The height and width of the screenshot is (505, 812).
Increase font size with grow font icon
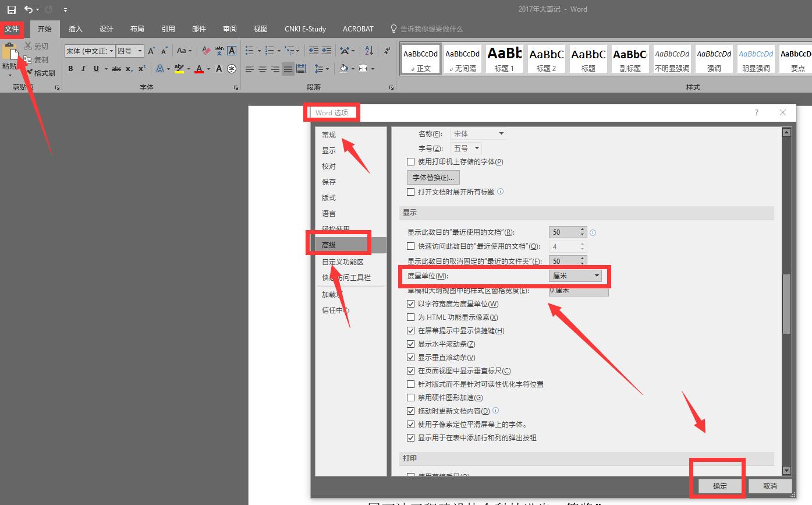point(151,51)
